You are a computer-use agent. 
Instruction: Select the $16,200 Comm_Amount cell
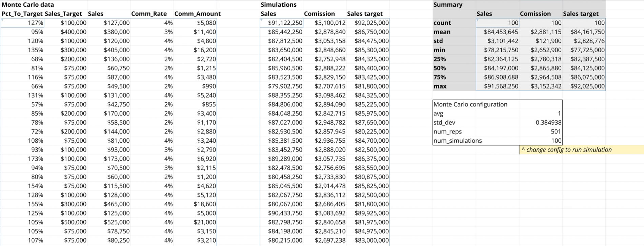(195, 50)
